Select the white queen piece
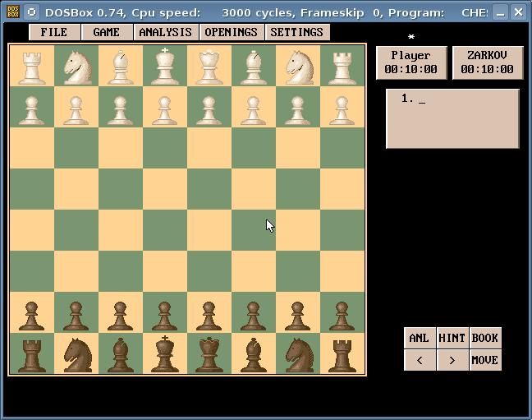Screen dimensions: 532x420 click(x=209, y=67)
